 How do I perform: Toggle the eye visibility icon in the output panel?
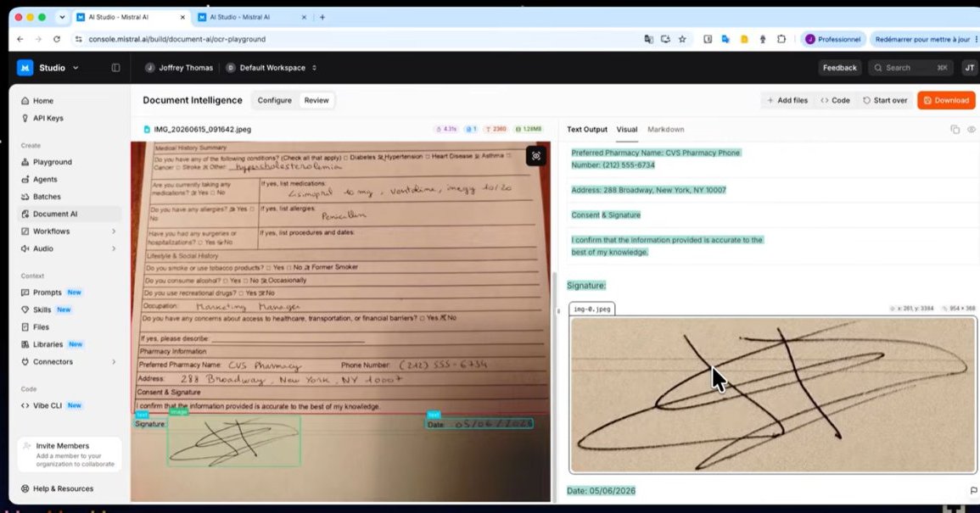972,130
